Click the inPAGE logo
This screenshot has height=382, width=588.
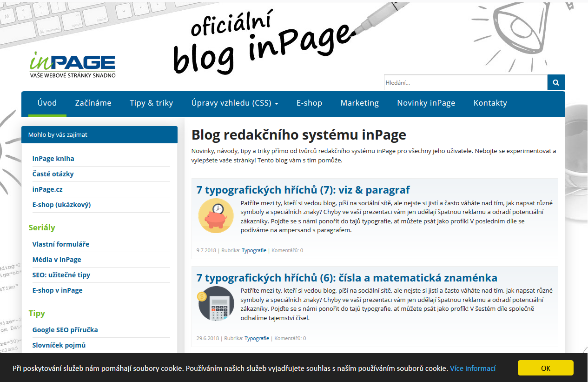click(73, 64)
